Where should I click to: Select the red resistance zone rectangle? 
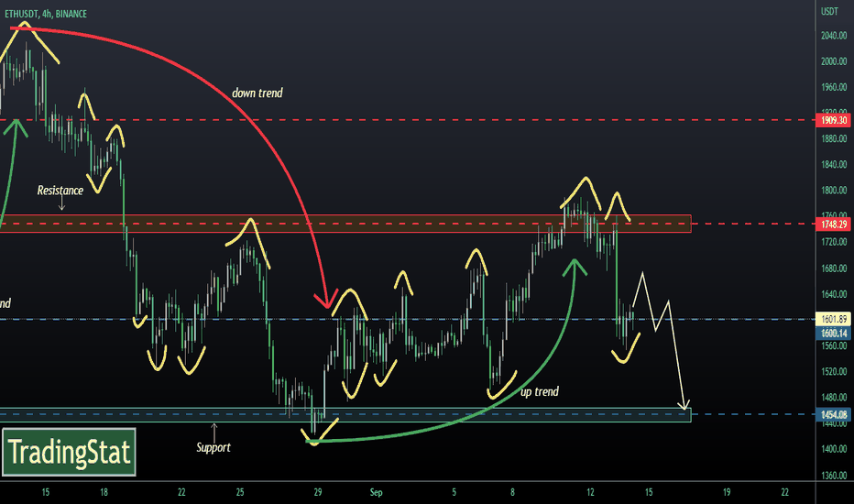(x=345, y=224)
